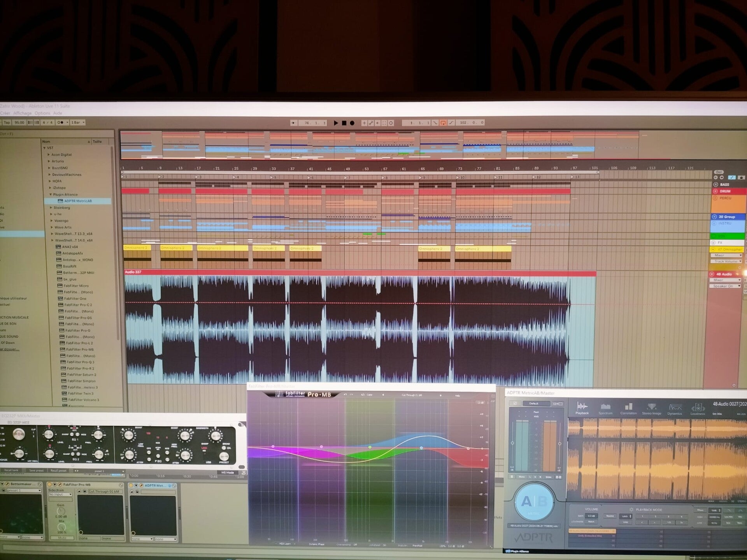Click the Tap tempo button
747x560 pixels.
tap(7, 122)
